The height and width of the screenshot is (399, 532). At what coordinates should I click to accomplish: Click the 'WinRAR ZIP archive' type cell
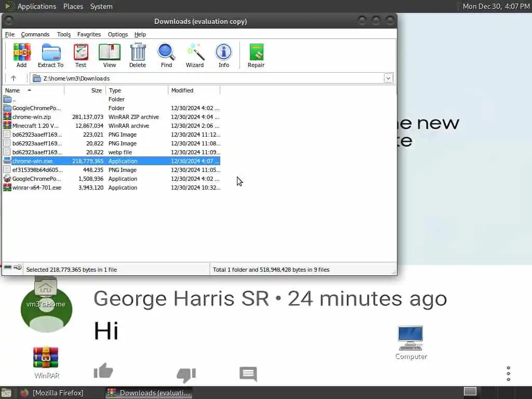(134, 117)
